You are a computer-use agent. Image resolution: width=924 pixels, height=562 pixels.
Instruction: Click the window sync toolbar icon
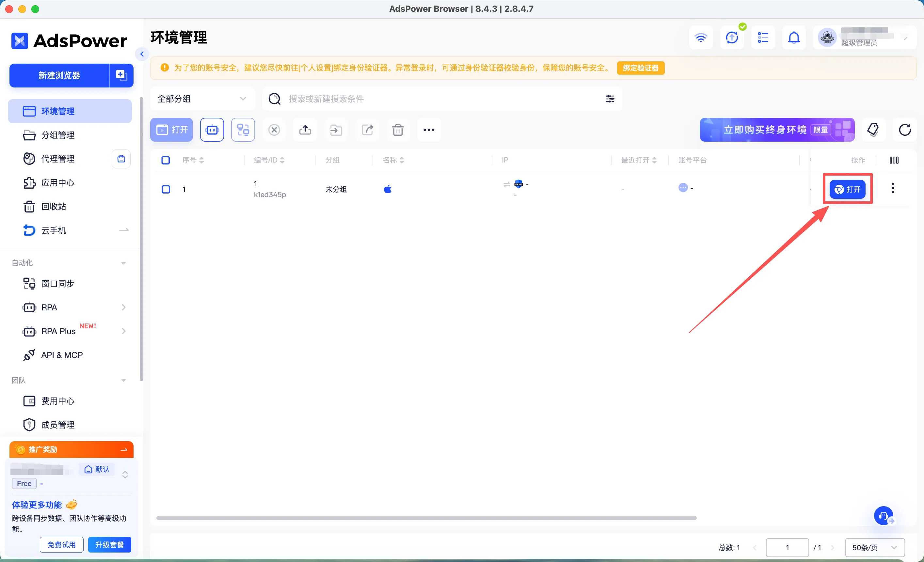point(243,130)
